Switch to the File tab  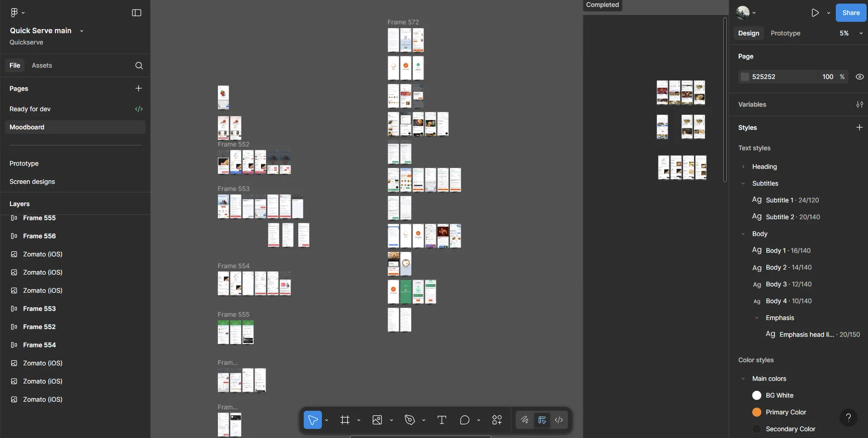point(15,65)
